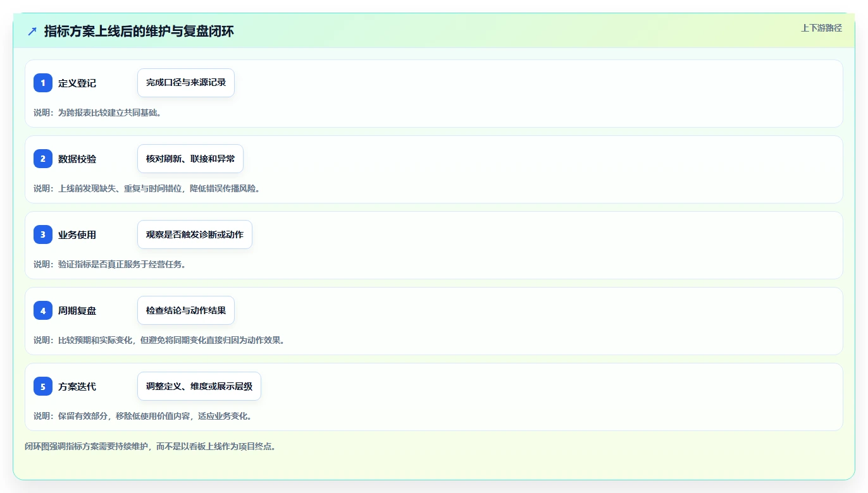Screen dimensions: 868x493
Task: Select step number badge 4
Action: [x=43, y=310]
